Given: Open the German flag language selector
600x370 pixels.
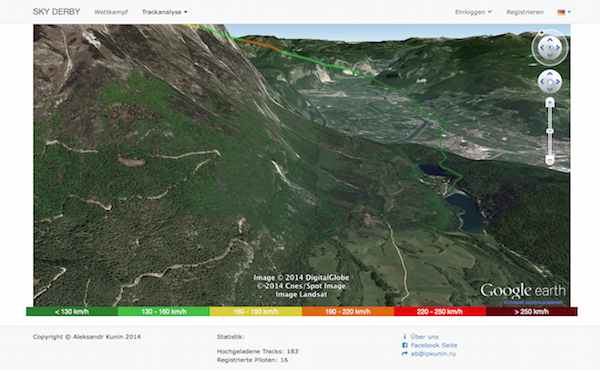Looking at the screenshot, I should point(564,12).
